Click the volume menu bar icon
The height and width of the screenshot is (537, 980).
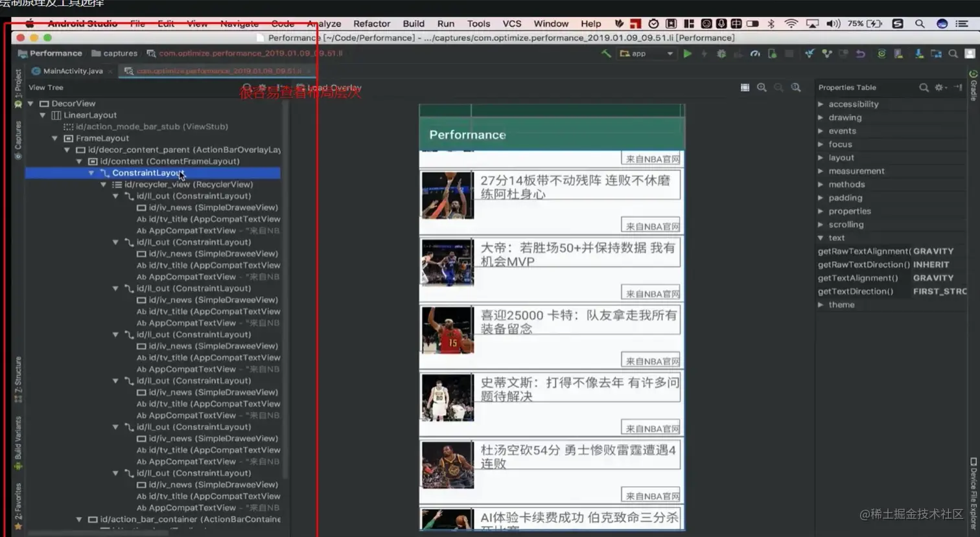point(834,23)
